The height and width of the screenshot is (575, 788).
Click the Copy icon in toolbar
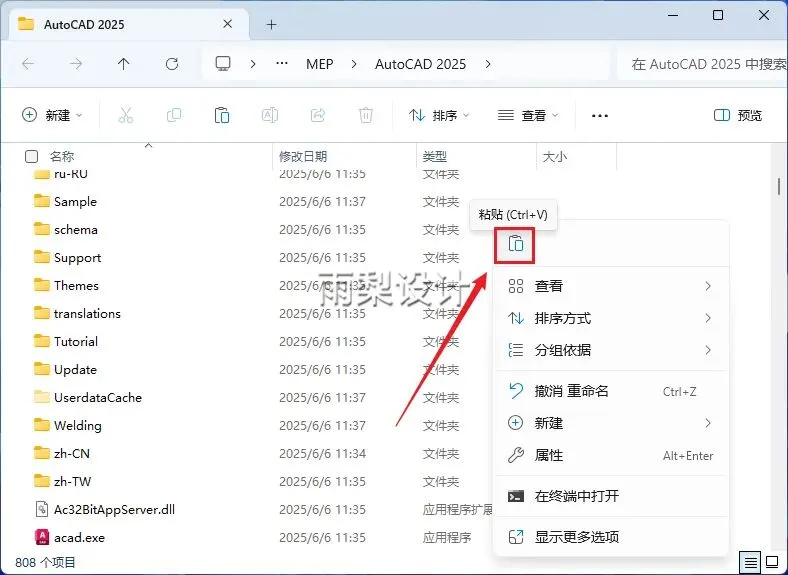tap(173, 115)
